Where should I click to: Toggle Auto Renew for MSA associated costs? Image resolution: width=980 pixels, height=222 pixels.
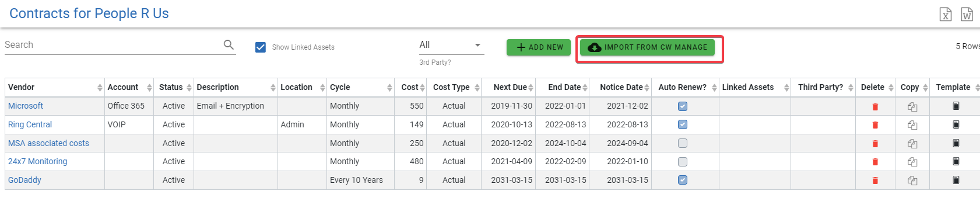click(683, 143)
